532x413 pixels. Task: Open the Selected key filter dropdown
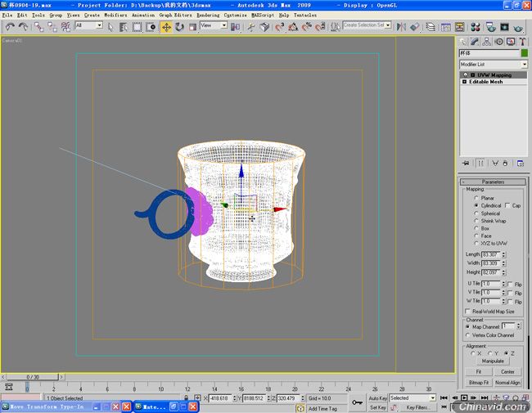[432, 397]
